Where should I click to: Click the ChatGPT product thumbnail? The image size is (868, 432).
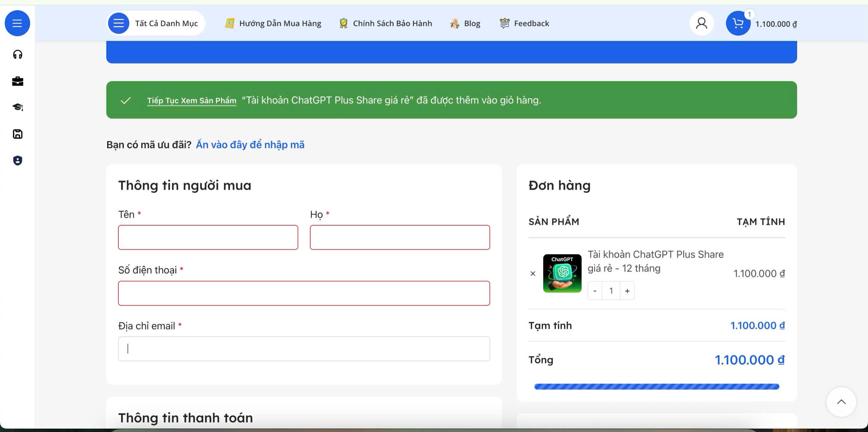tap(562, 273)
